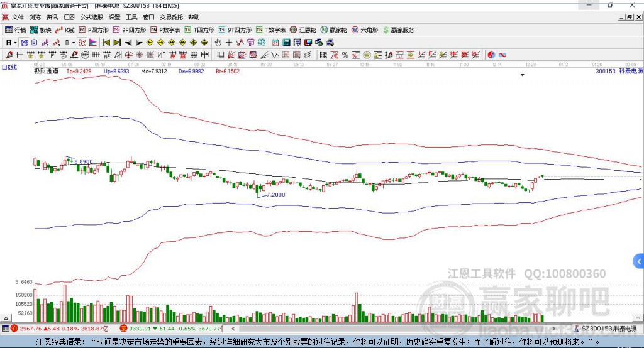The image size is (644, 348).
Task: Select the Gann fan rays tool
Action: (231, 55)
